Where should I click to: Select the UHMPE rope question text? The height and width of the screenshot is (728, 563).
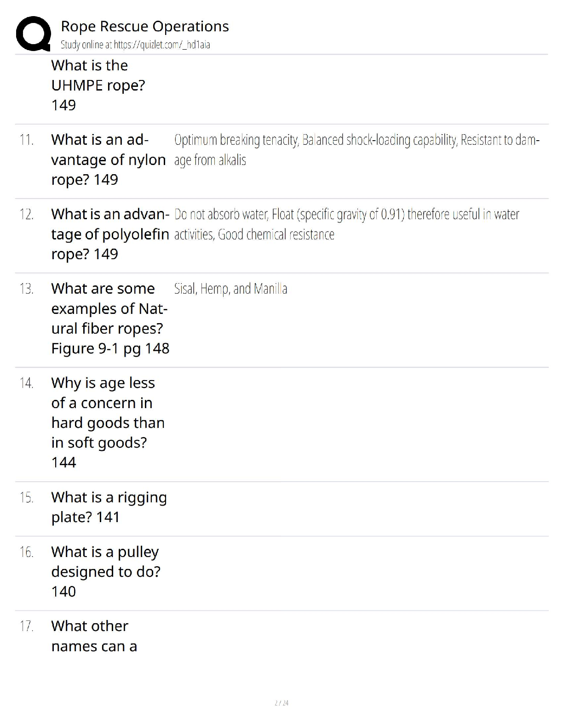coord(98,85)
